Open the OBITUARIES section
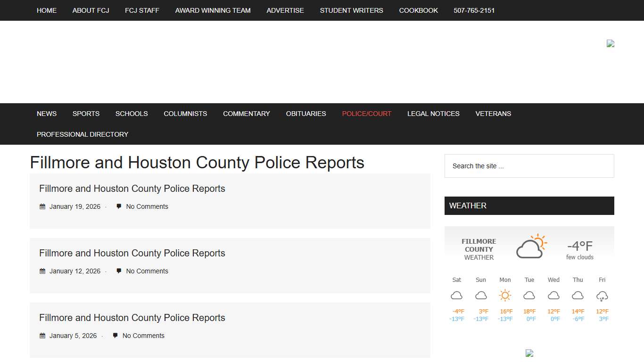 (305, 114)
